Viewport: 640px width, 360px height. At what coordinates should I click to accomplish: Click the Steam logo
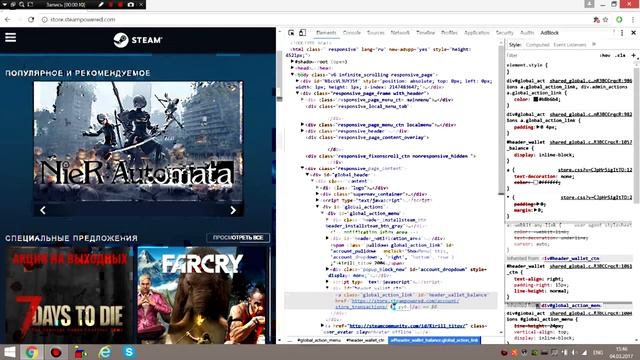(138, 40)
